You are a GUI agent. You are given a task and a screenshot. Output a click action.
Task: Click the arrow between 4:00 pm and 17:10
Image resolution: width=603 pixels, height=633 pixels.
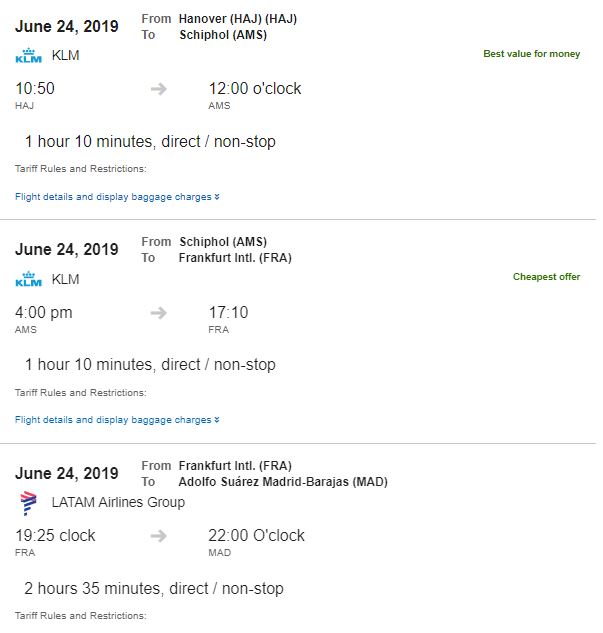[158, 313]
